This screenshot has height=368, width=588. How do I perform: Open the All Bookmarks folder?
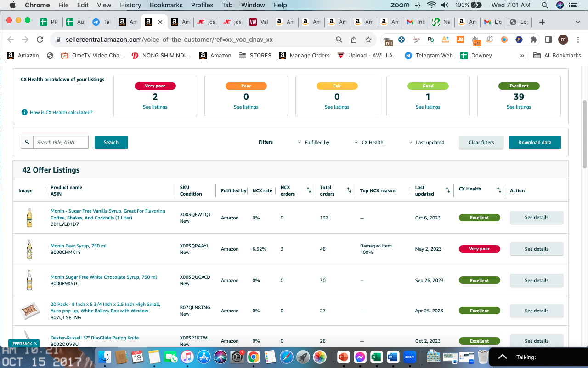557,56
